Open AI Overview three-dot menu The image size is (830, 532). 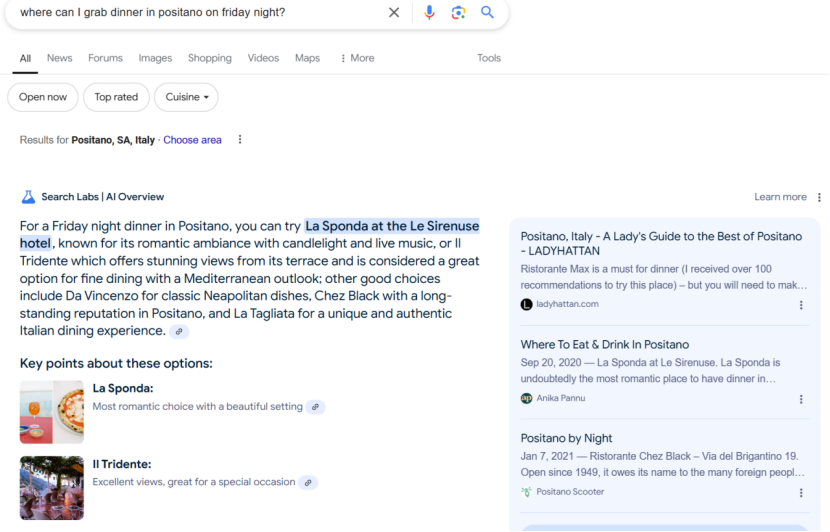819,197
